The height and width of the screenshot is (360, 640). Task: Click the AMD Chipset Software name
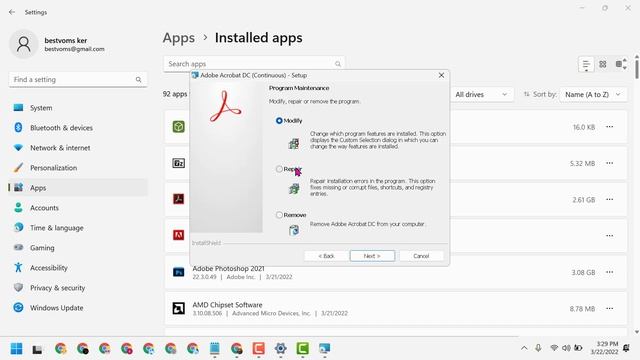227,305
